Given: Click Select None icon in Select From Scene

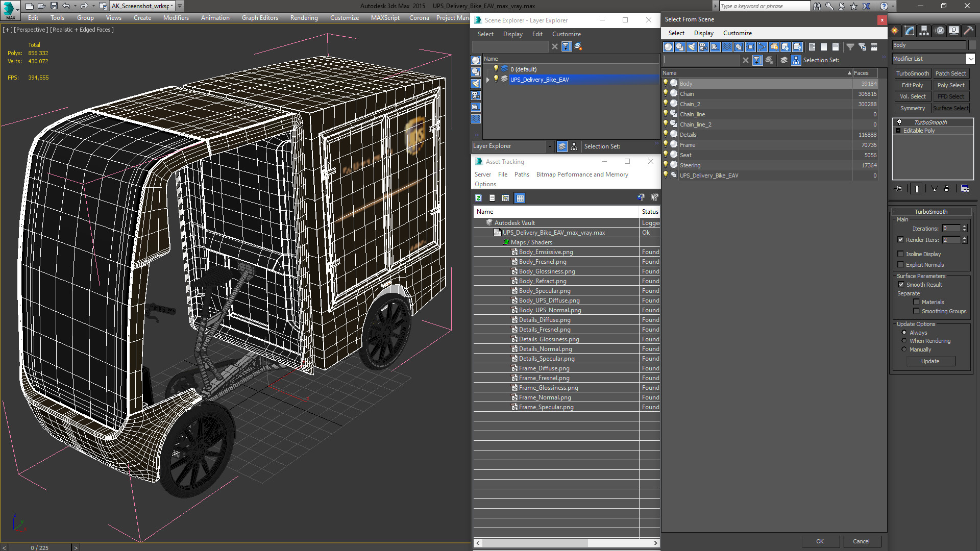Looking at the screenshot, I should click(x=824, y=47).
